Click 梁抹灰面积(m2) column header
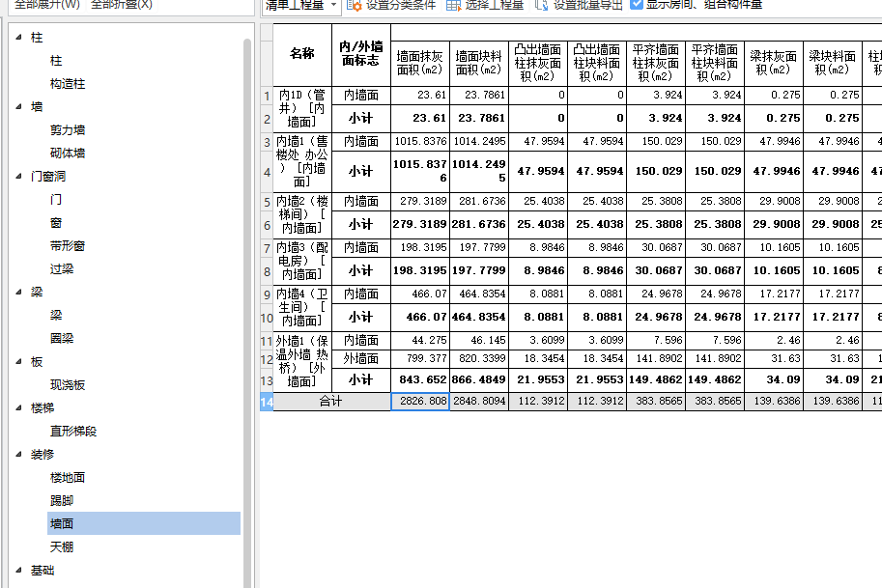 [x=774, y=64]
